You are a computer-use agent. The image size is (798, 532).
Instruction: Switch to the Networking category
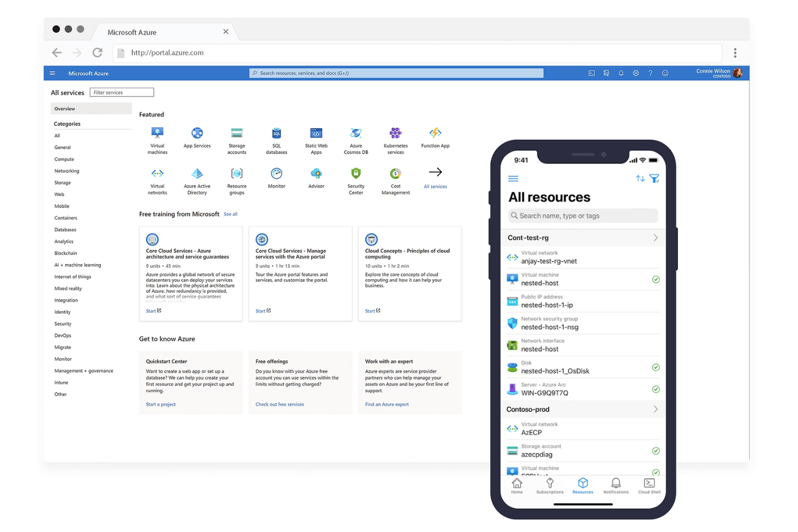(x=66, y=171)
